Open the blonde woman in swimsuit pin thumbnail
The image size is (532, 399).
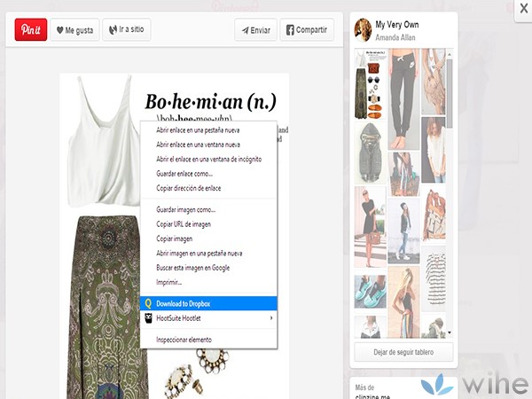[x=403, y=302]
